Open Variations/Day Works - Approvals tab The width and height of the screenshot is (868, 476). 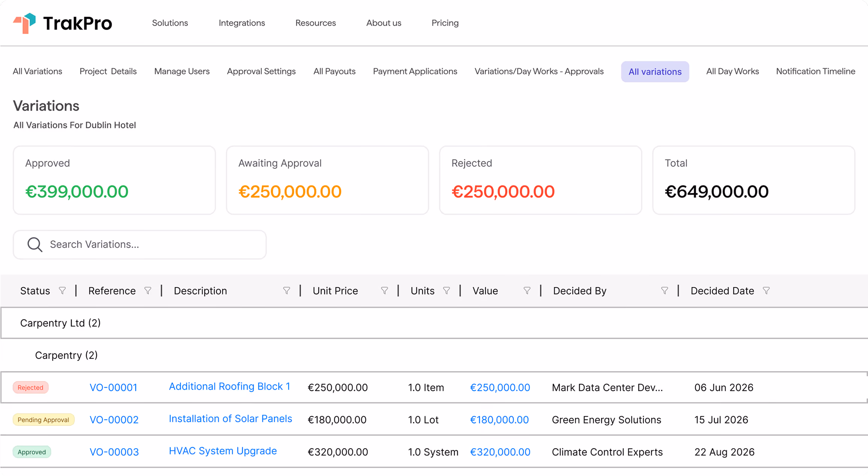(x=539, y=71)
